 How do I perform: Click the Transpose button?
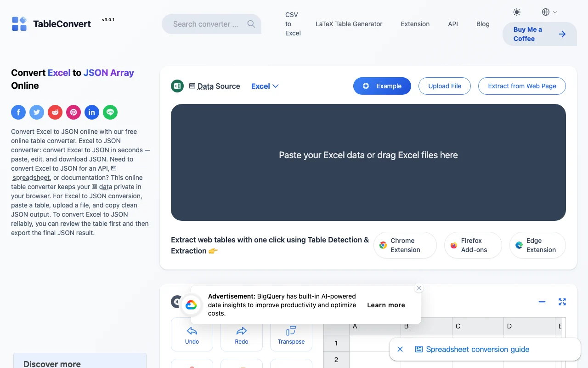point(291,334)
